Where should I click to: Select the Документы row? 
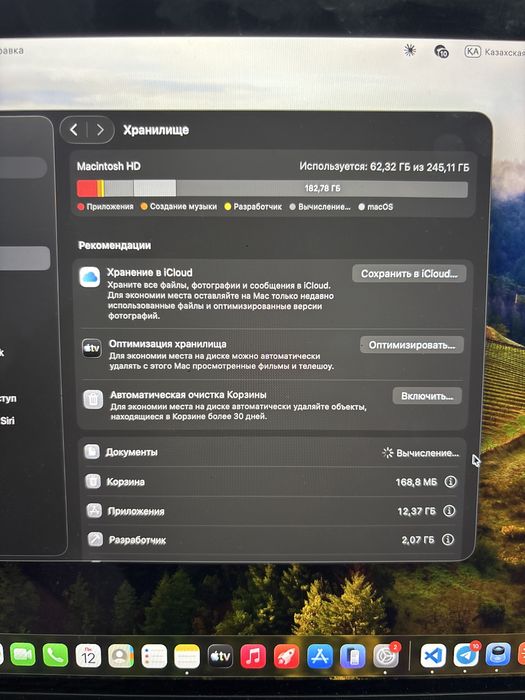pos(272,452)
